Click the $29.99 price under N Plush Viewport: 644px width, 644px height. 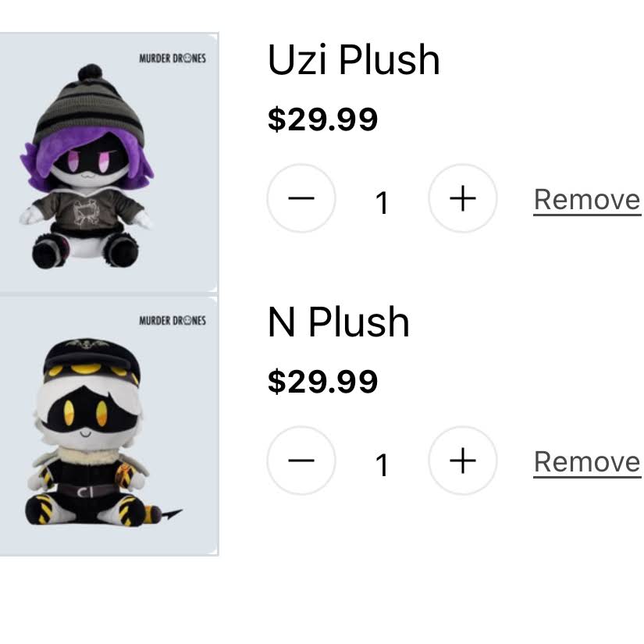click(x=322, y=382)
